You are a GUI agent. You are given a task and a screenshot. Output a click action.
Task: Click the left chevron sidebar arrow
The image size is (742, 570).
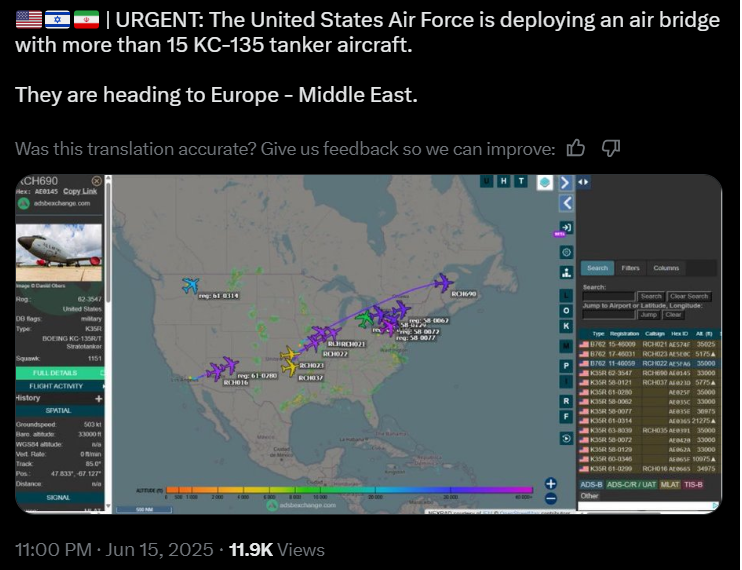[x=566, y=203]
